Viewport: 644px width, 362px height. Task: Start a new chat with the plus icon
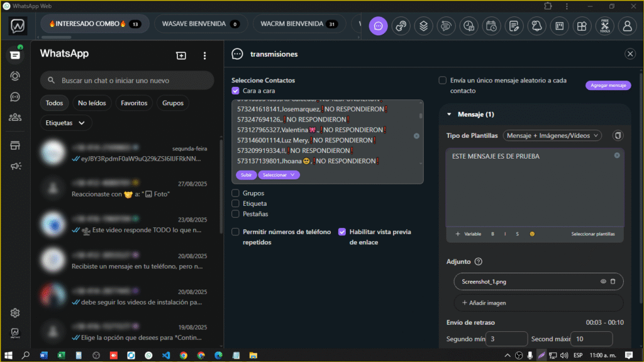pos(181,55)
